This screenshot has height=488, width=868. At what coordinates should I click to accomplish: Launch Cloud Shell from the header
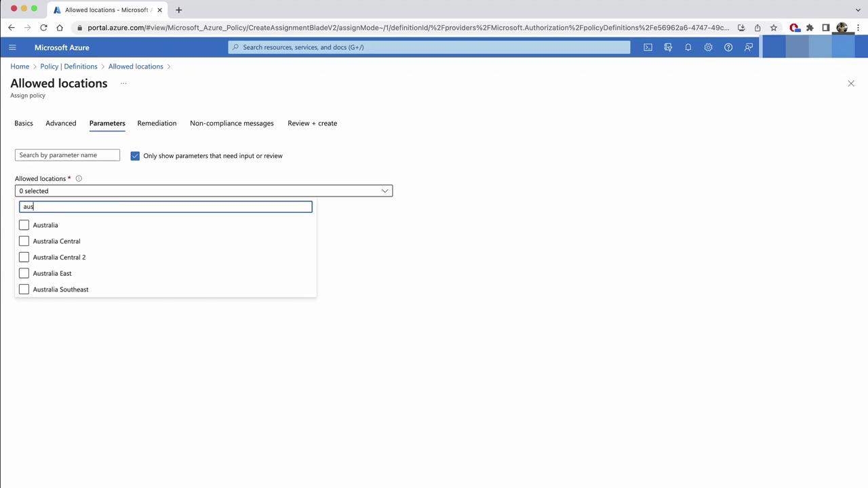[648, 47]
